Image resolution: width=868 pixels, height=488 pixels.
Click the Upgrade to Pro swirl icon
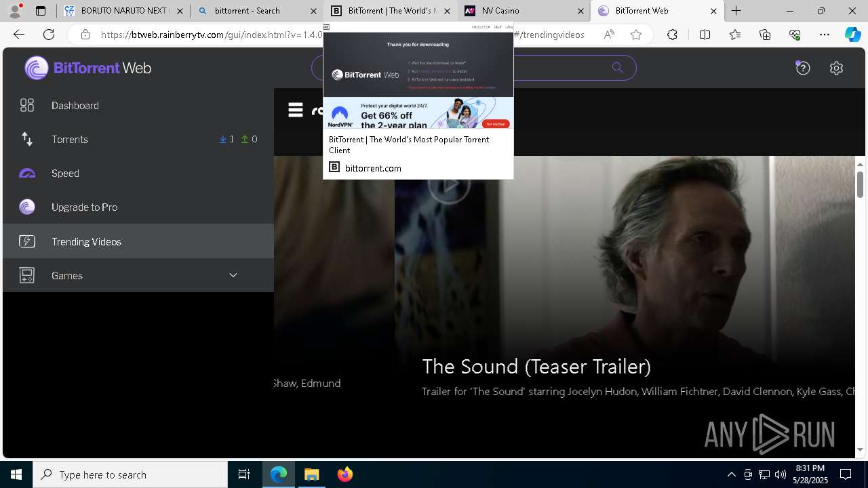tap(27, 207)
